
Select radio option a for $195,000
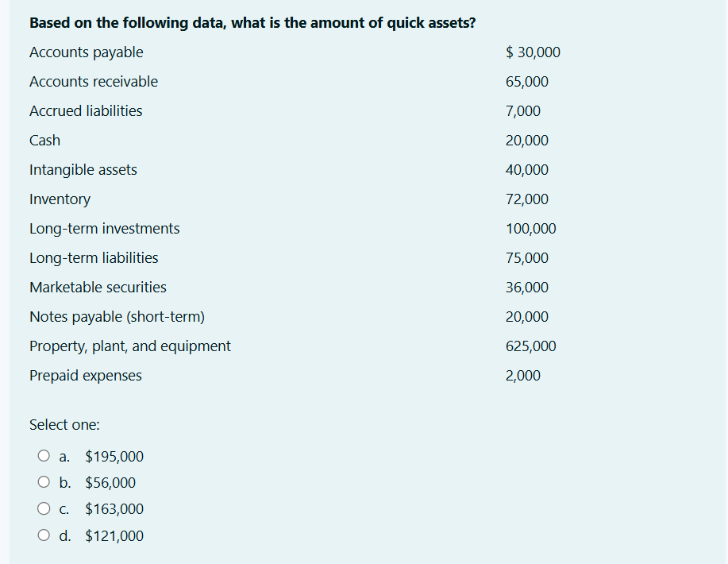pos(44,455)
